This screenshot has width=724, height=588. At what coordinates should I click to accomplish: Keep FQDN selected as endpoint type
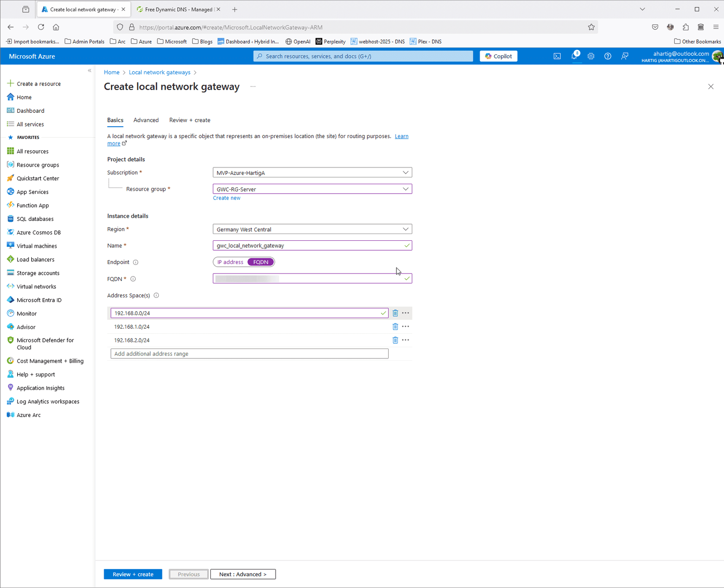260,262
